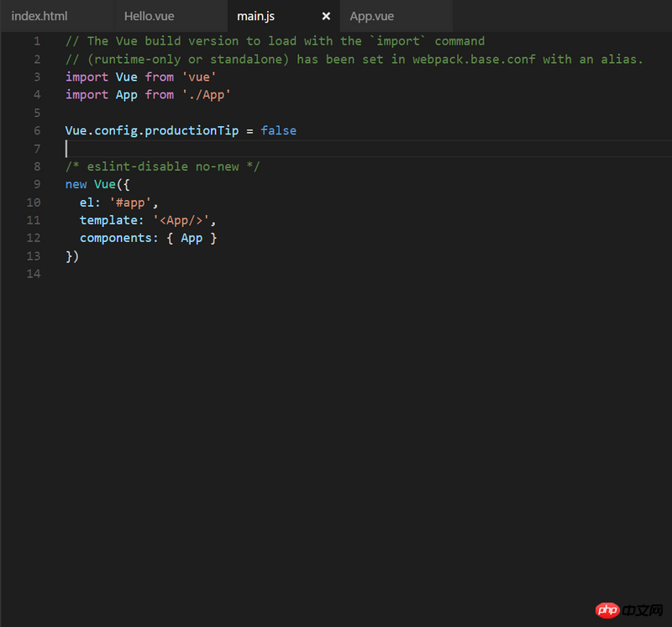
Task: Place cursor on the './App' import path
Action: pyautogui.click(x=206, y=95)
